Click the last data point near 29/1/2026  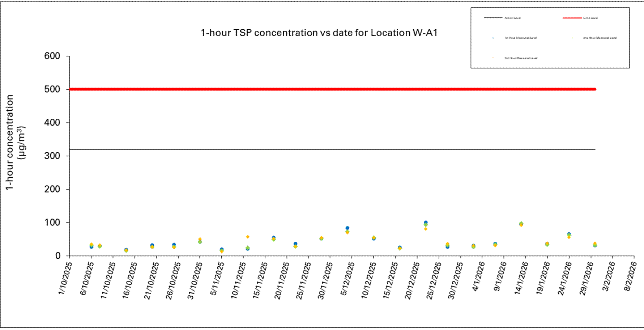click(x=595, y=245)
